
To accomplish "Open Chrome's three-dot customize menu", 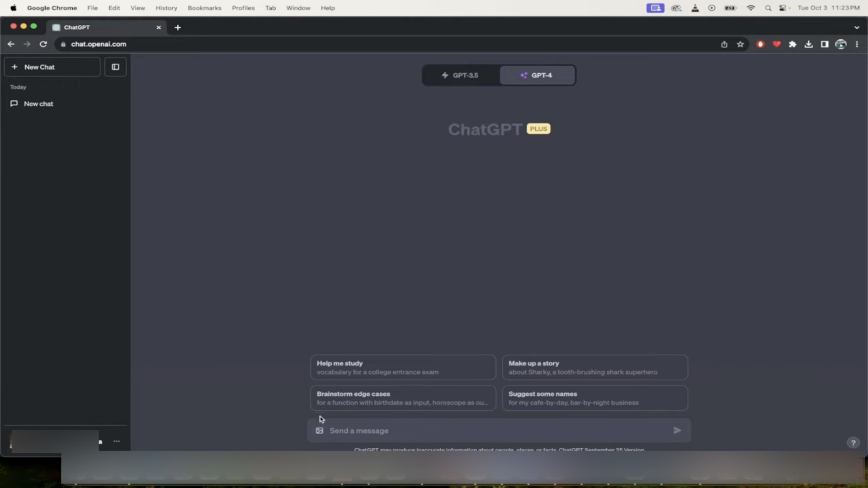I will 857,44.
